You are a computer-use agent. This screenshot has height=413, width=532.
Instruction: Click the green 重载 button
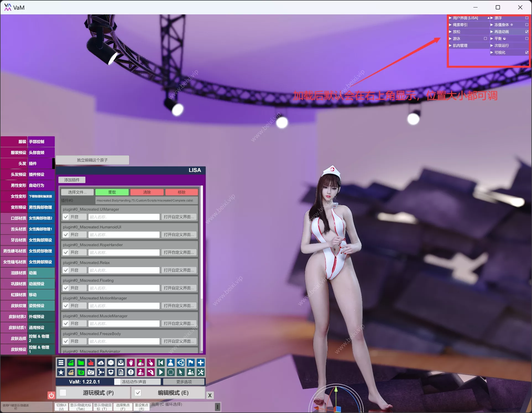112,192
